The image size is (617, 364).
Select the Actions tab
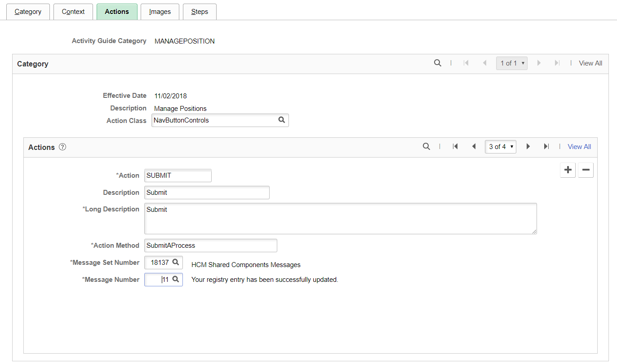click(117, 12)
